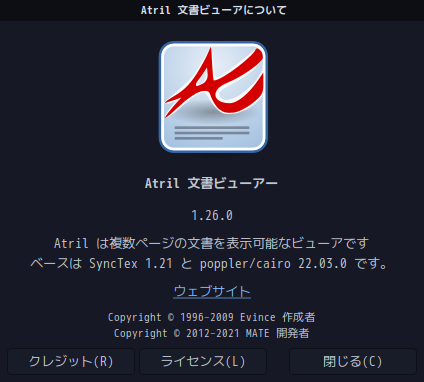424x382 pixels.
Task: Click the Atril application logo icon
Action: [213, 97]
